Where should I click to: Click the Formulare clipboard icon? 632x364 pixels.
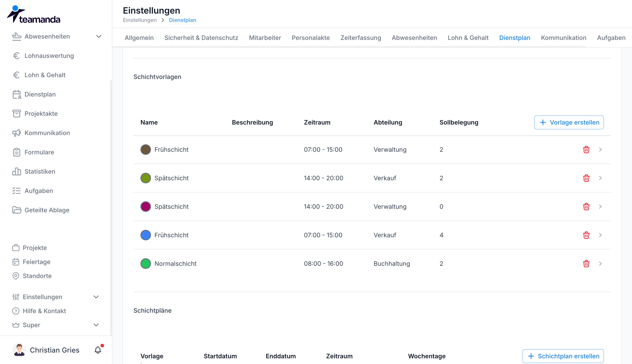coord(16,152)
